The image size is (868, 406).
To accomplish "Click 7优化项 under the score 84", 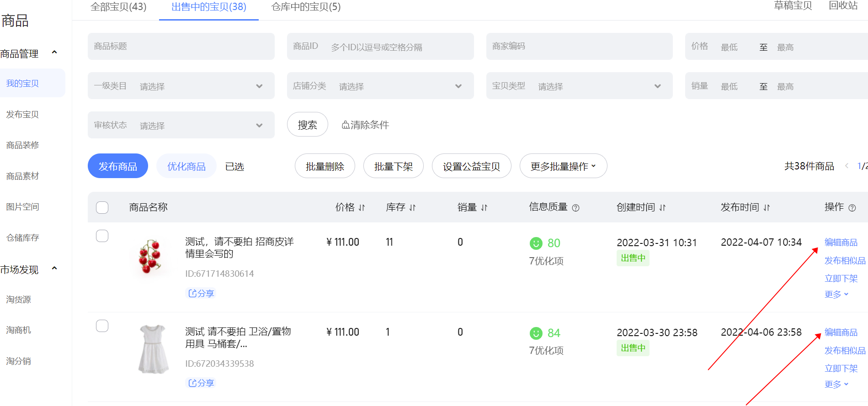I will pyautogui.click(x=546, y=351).
